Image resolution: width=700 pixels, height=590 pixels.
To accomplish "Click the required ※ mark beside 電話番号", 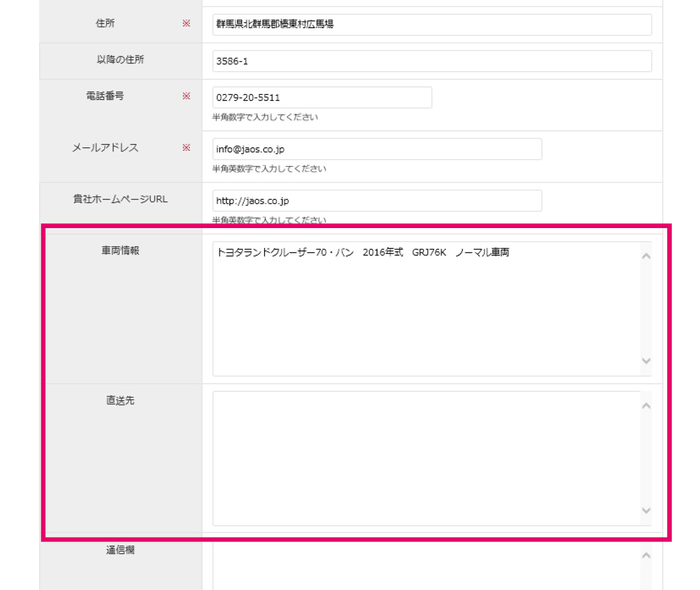I will pos(186,96).
